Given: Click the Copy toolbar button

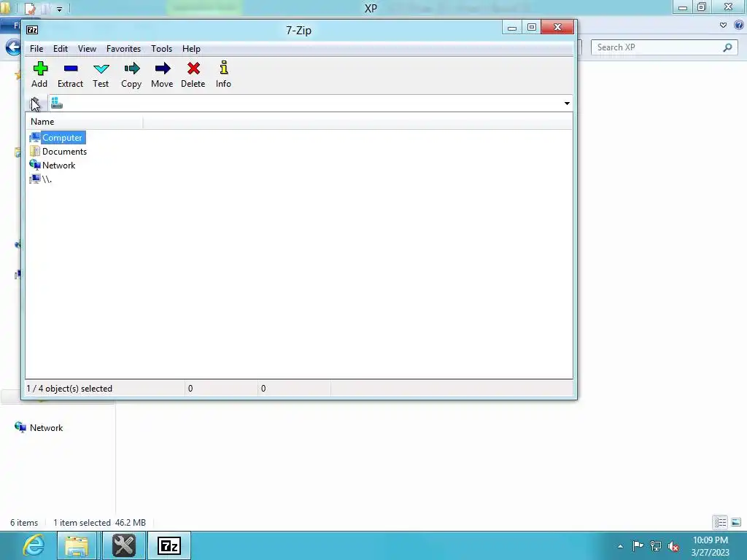Looking at the screenshot, I should click(131, 75).
